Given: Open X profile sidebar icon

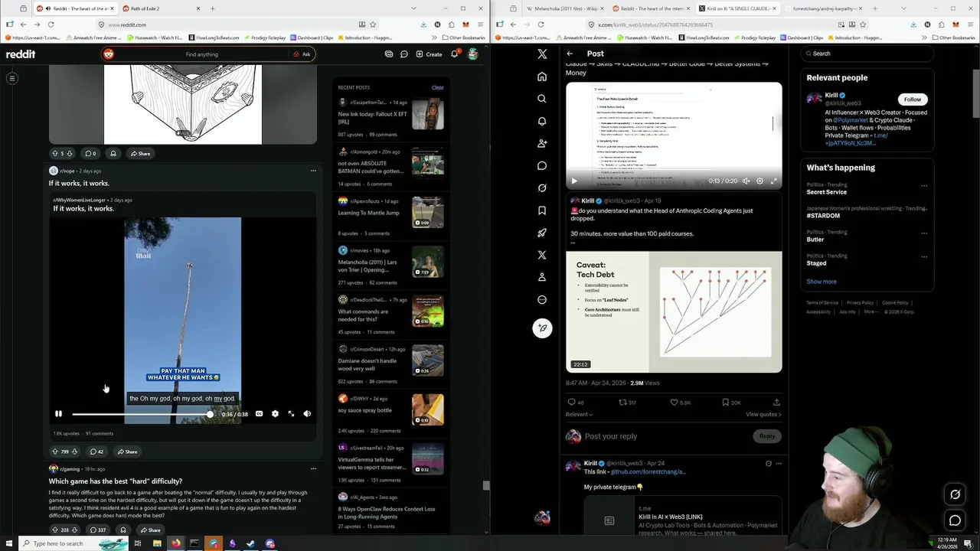Looking at the screenshot, I should pos(542,277).
